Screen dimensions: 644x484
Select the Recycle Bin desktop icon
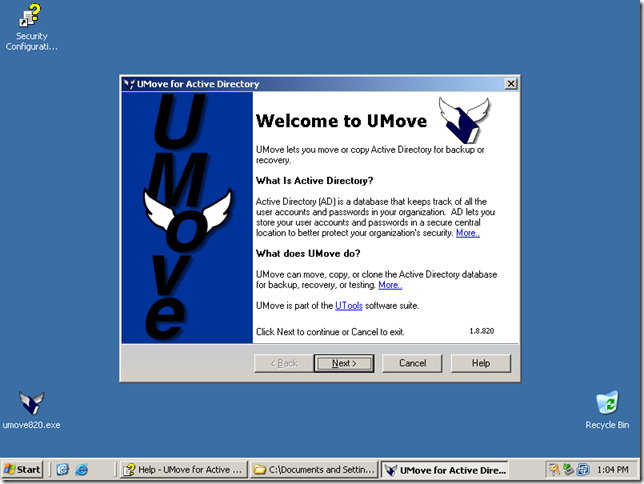[x=607, y=409]
